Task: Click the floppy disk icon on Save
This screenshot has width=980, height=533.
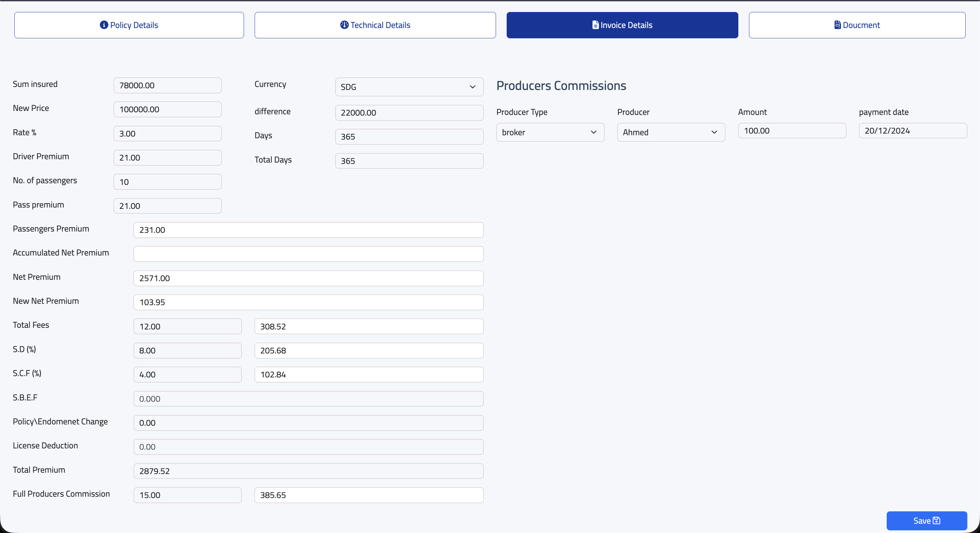Action: coord(937,520)
